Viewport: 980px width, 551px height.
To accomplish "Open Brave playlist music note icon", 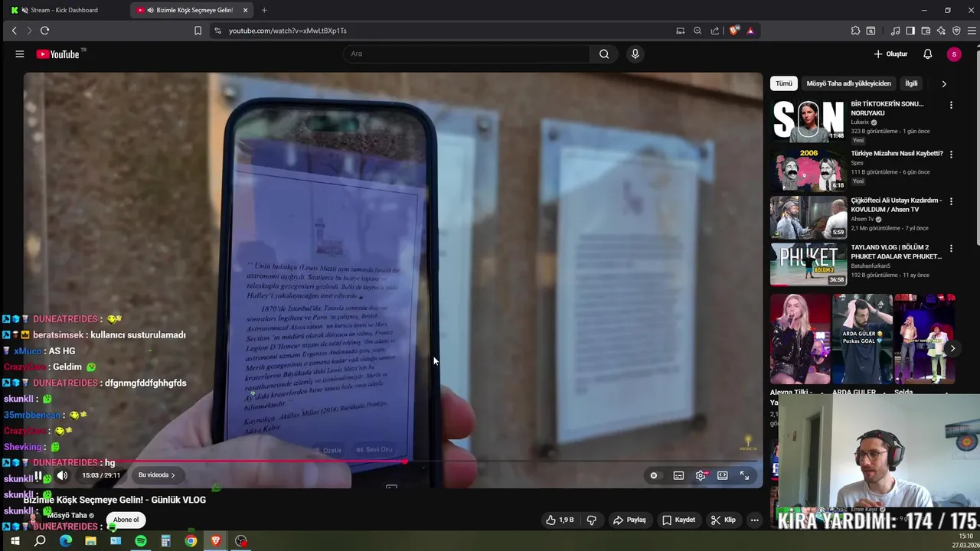I will [x=895, y=31].
